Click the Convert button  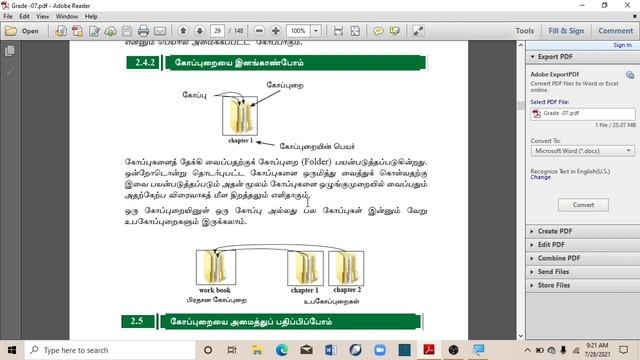pyautogui.click(x=583, y=205)
